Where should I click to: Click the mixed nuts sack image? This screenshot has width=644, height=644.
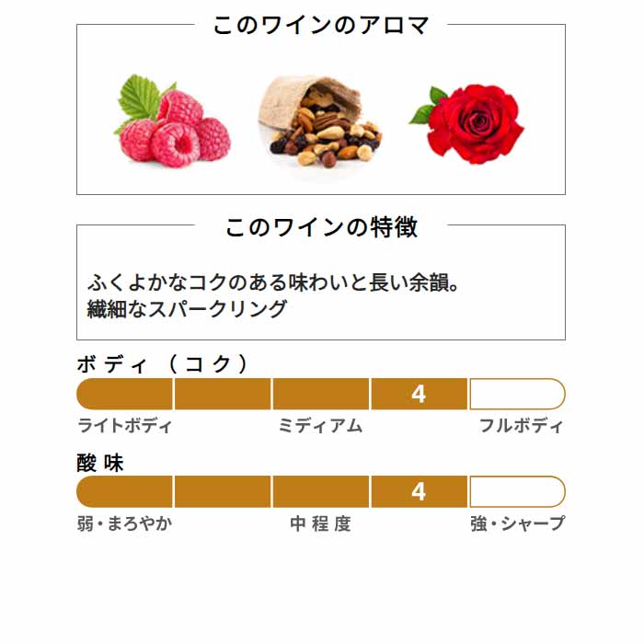click(319, 122)
